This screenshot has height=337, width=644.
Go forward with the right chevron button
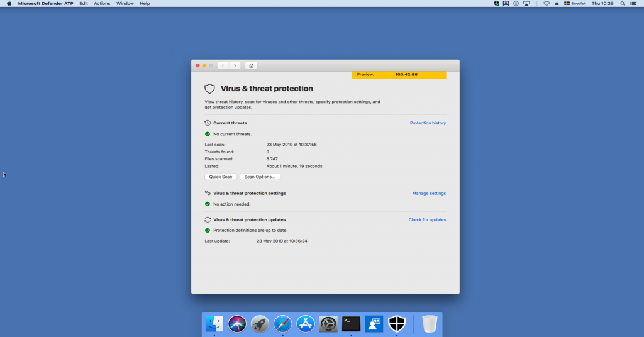coord(235,65)
